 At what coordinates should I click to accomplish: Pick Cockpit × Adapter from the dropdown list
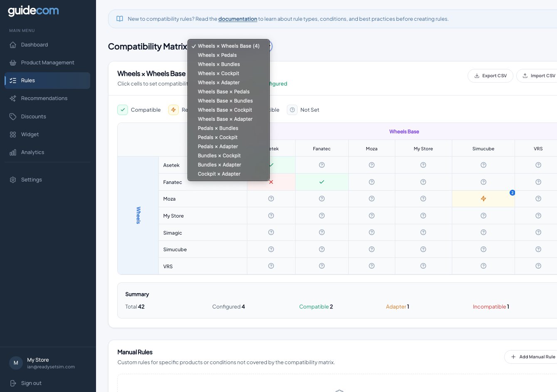pos(219,174)
